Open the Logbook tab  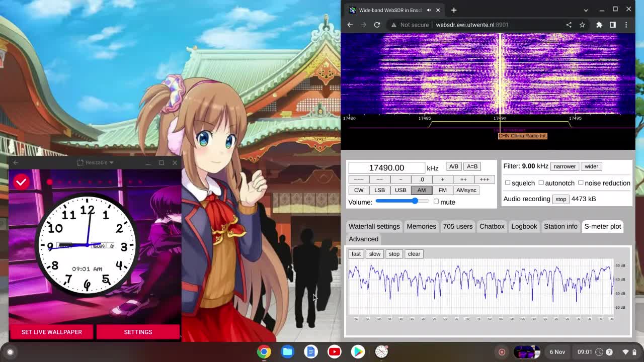(x=524, y=226)
